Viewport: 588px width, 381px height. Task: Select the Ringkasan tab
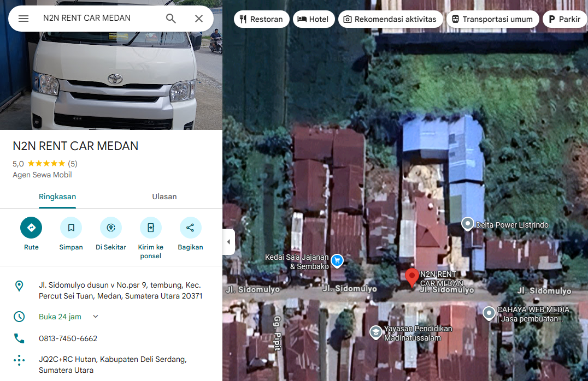57,197
